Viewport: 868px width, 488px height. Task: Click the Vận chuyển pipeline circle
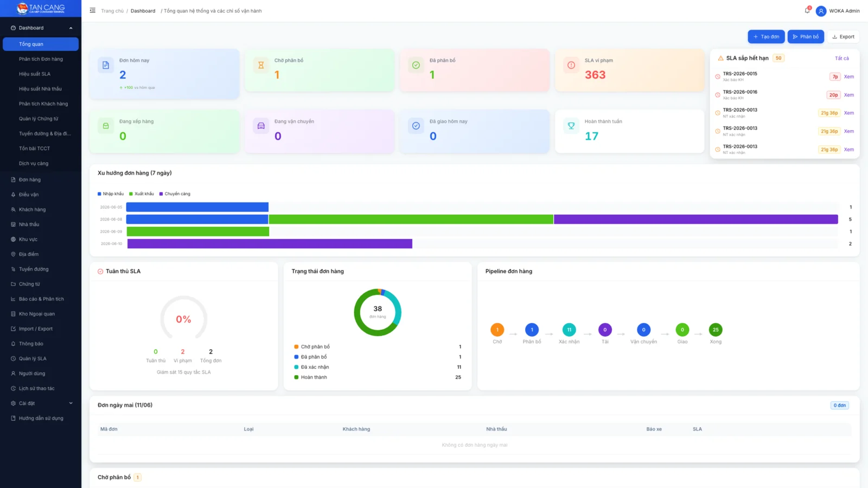pos(643,330)
